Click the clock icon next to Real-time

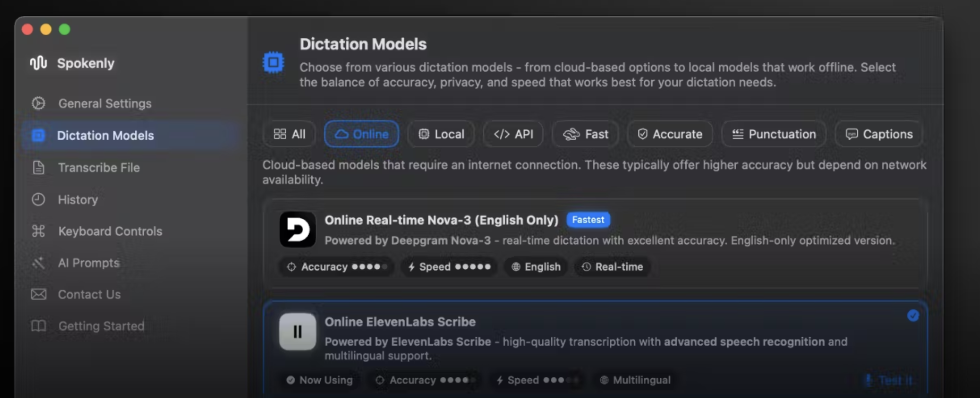(x=586, y=267)
